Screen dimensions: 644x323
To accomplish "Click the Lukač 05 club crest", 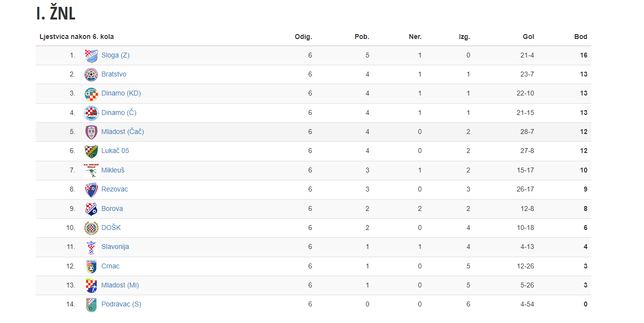I will point(91,151).
